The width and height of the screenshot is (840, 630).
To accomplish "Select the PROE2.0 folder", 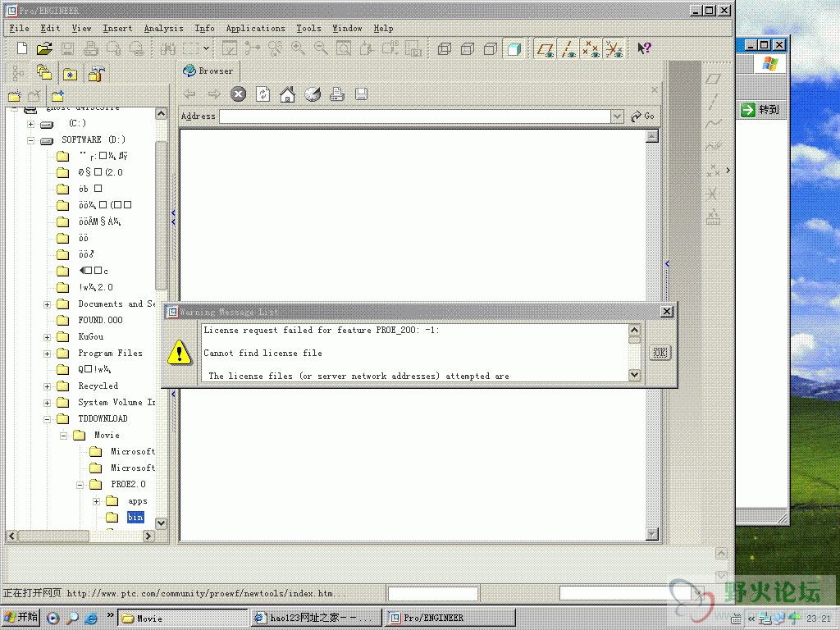I will pyautogui.click(x=128, y=484).
